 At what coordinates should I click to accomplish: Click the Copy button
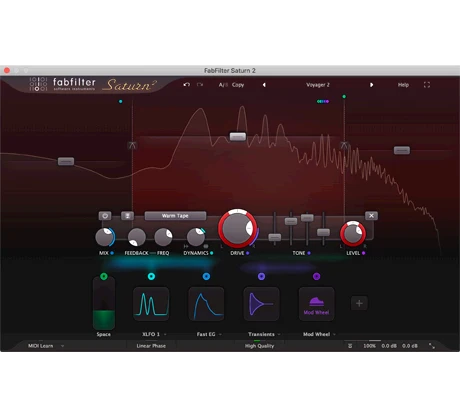point(238,85)
